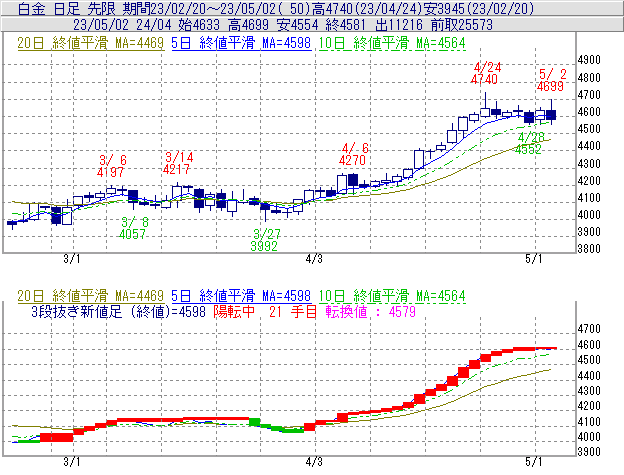Click the 3/1 date label on lower chart
Viewport: 624px width, 475px height.
click(x=72, y=461)
